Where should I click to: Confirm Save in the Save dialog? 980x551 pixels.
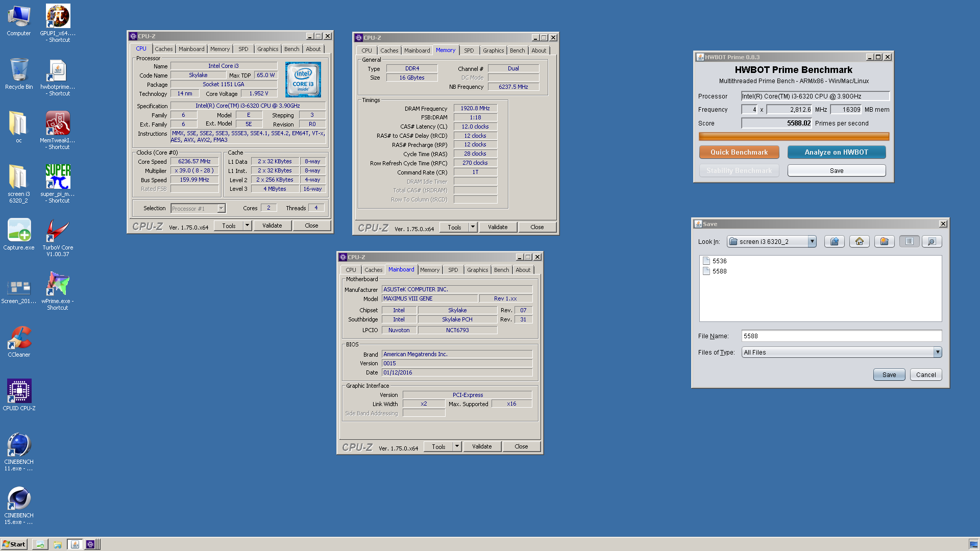889,374
